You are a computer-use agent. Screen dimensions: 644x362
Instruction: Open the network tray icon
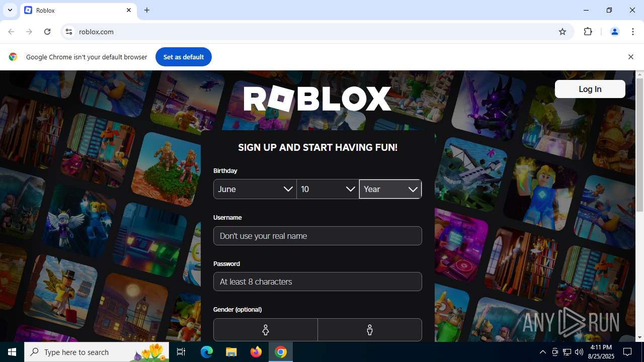pos(567,352)
